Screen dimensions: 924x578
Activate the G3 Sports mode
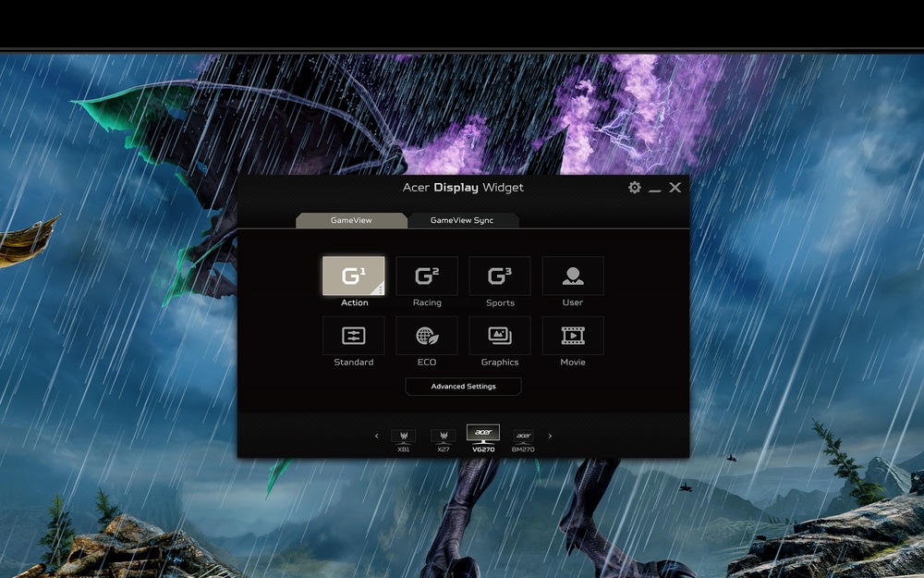500,276
